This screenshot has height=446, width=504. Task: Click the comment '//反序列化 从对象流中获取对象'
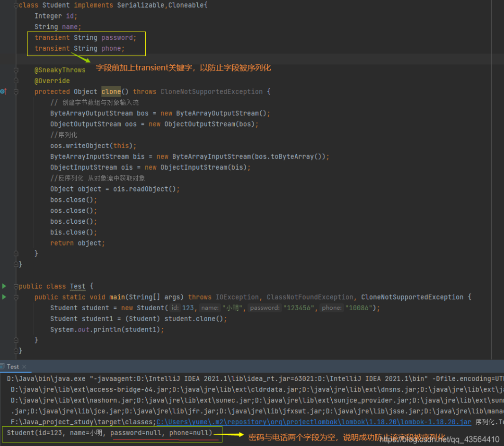pos(97,178)
